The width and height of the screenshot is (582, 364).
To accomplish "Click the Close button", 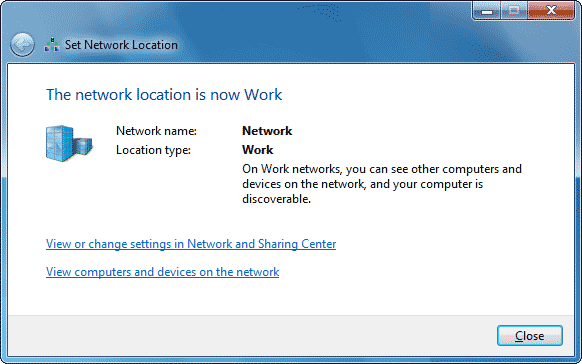I will click(x=530, y=335).
